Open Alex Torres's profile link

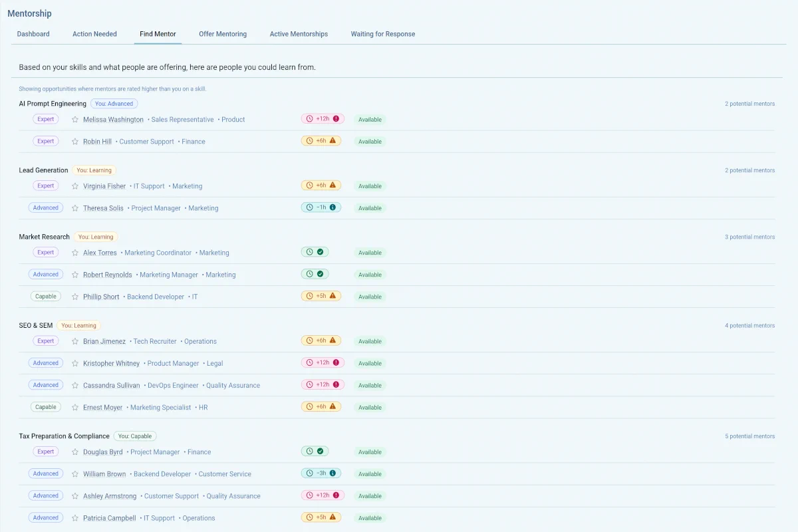pos(100,253)
